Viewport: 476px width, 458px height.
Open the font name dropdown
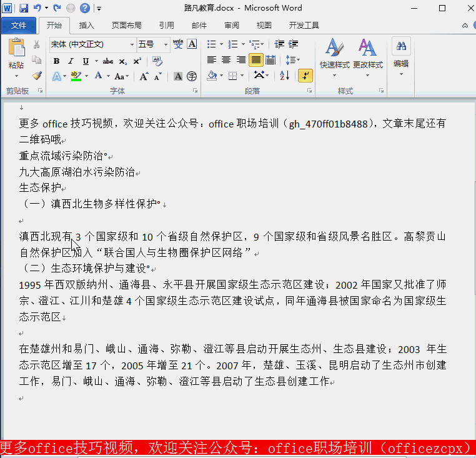click(132, 44)
